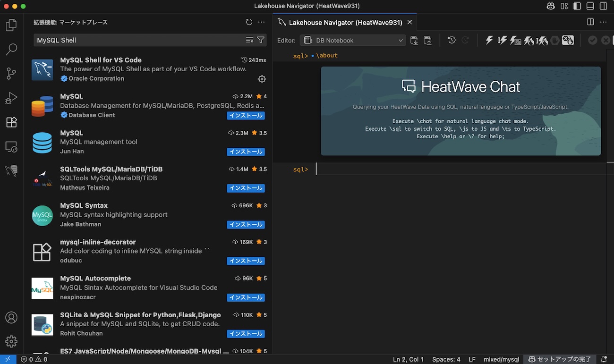Open the Explorer view in activity bar

coord(11,25)
